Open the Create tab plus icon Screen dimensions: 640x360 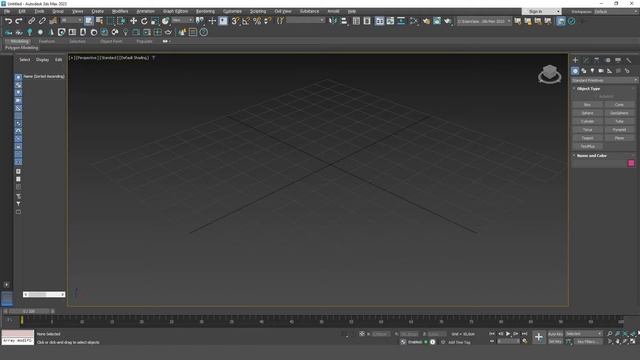[575, 60]
